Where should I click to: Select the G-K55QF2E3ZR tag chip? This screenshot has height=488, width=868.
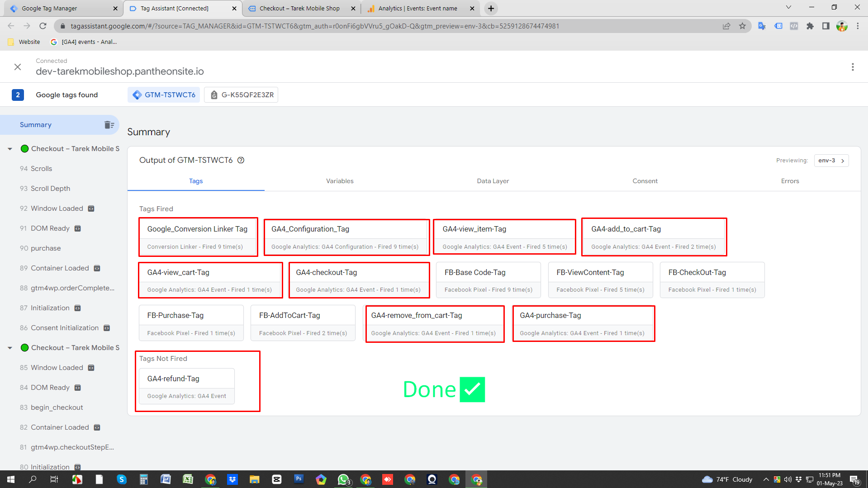(x=241, y=95)
